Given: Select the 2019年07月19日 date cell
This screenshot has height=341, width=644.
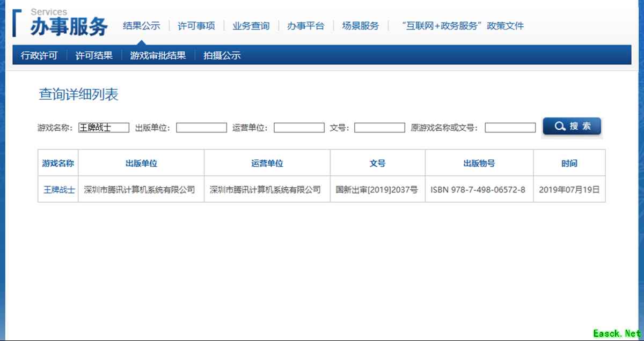Looking at the screenshot, I should point(569,190).
